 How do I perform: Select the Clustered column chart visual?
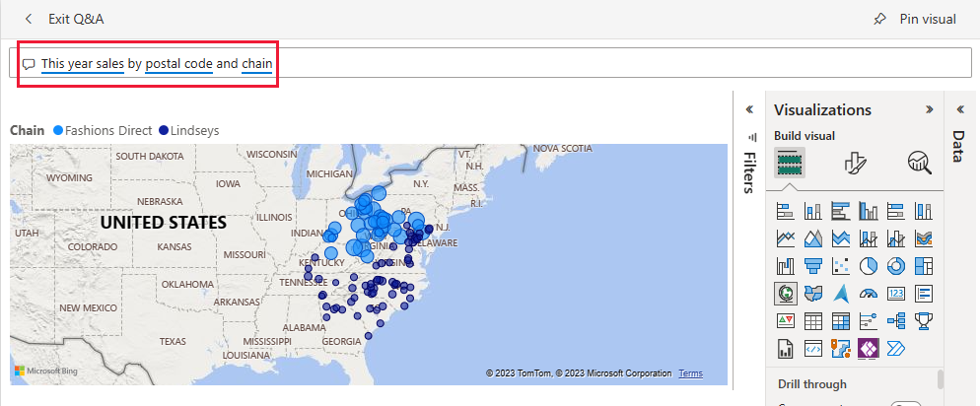(869, 211)
